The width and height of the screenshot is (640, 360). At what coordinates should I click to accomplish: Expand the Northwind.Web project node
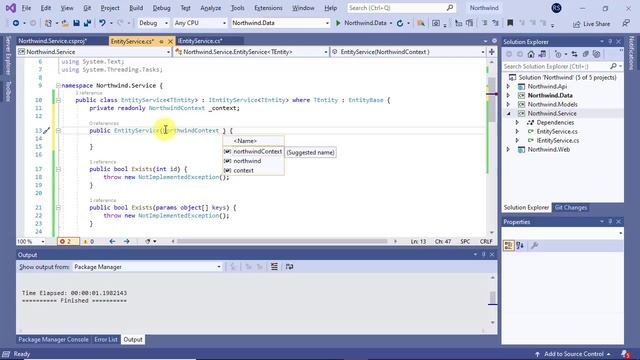point(509,149)
